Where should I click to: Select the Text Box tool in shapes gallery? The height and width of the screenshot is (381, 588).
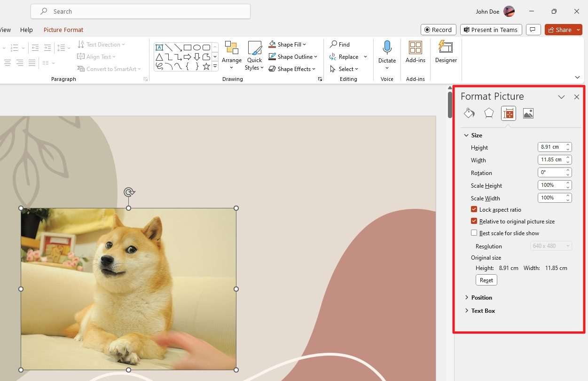click(x=159, y=48)
